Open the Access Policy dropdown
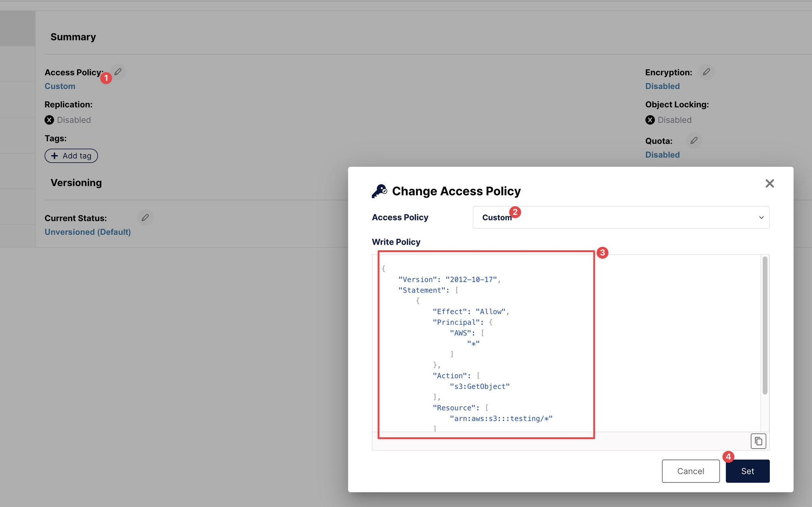Image resolution: width=812 pixels, height=507 pixels. (620, 217)
